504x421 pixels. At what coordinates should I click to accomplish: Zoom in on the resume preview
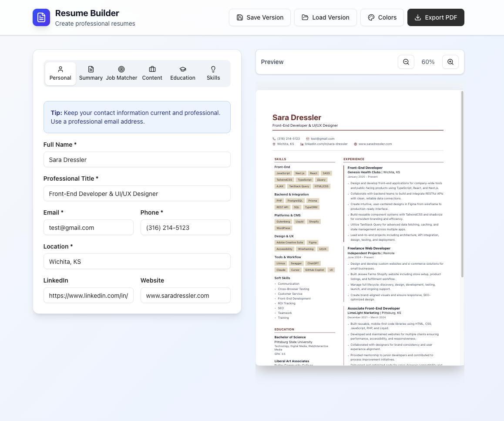point(450,62)
